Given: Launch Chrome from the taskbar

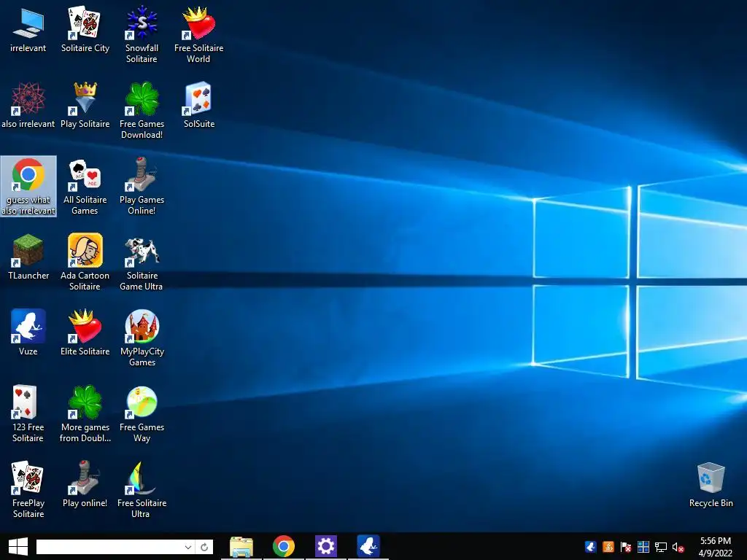Looking at the screenshot, I should tap(284, 547).
